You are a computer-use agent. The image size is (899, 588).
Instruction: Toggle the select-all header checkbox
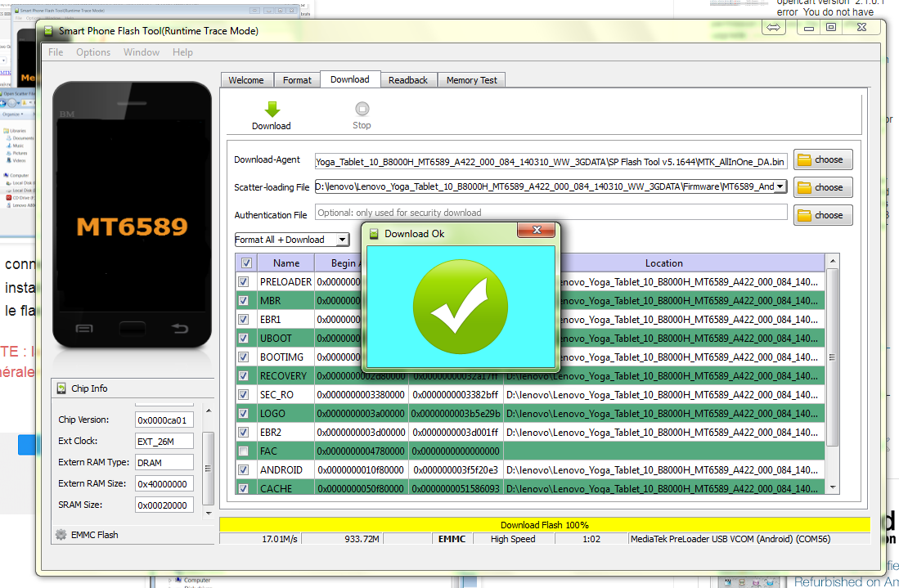click(246, 263)
